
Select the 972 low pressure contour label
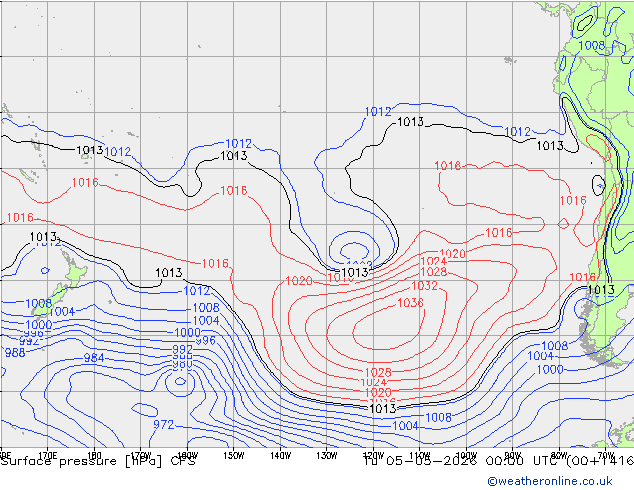[163, 425]
